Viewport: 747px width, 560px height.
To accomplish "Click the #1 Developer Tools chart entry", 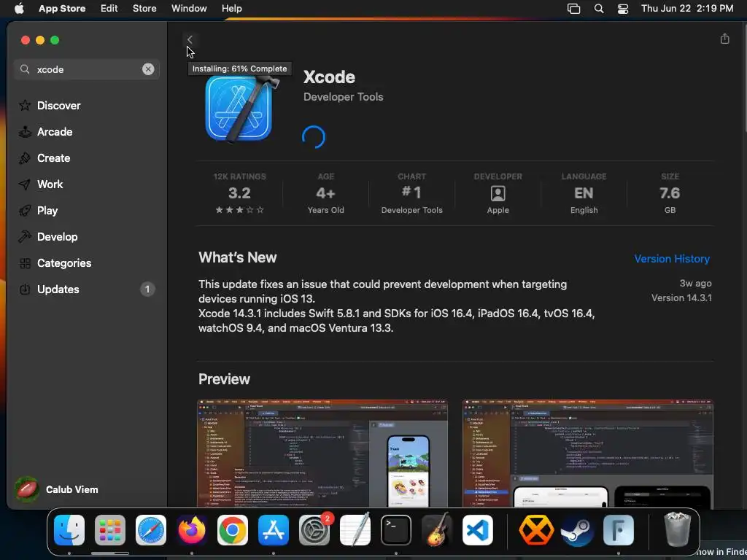I will 411,192.
